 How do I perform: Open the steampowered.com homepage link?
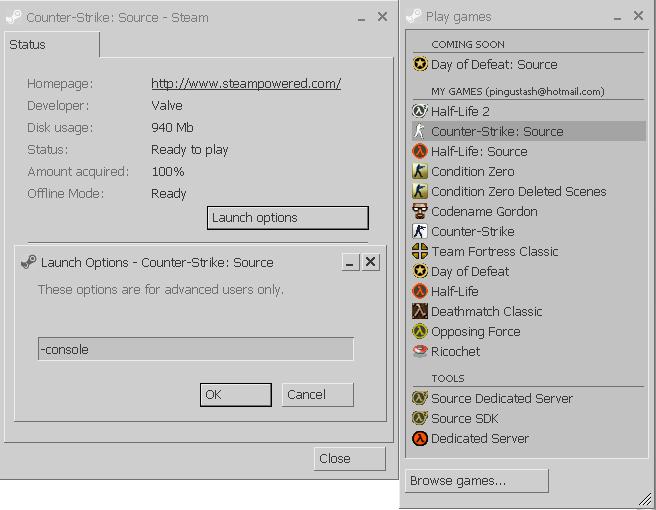(246, 84)
